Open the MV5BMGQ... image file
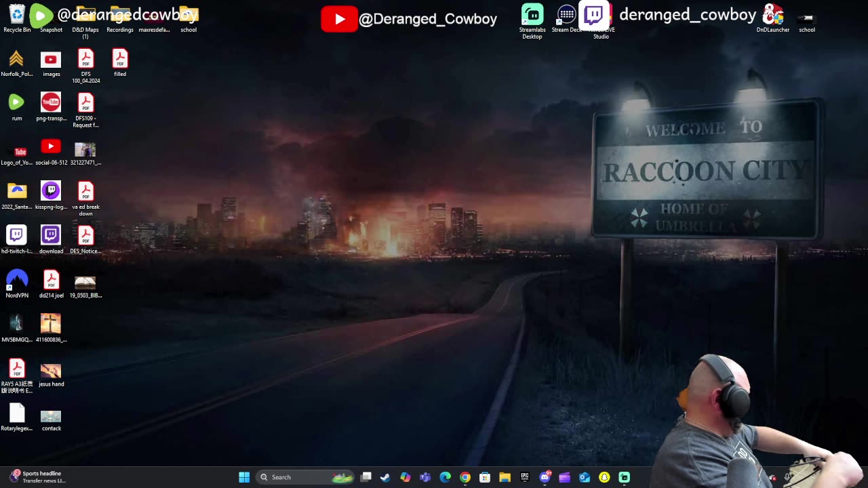Screen dimensions: 868x488 click(17, 329)
